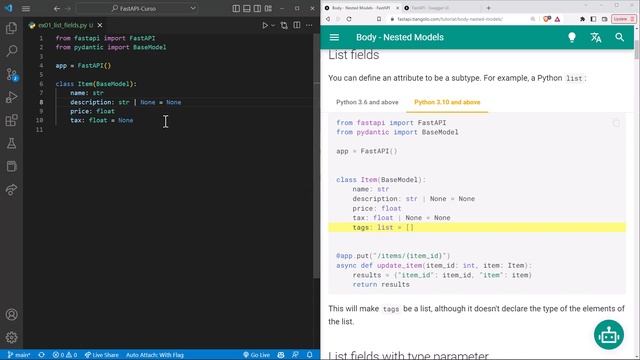Screen dimensions: 640x360
Task: Click Go Live in the status bar
Action: tap(256, 355)
